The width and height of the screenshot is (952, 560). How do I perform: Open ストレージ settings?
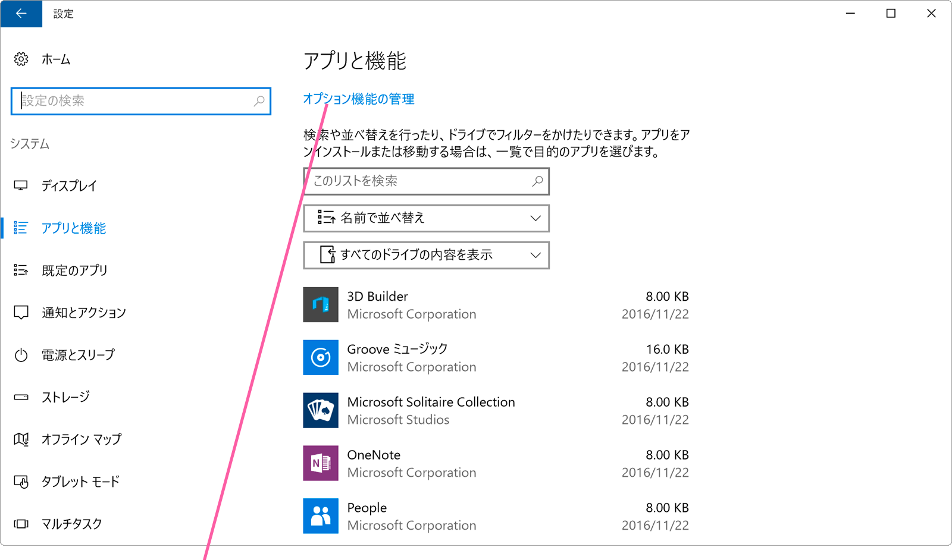click(x=65, y=397)
